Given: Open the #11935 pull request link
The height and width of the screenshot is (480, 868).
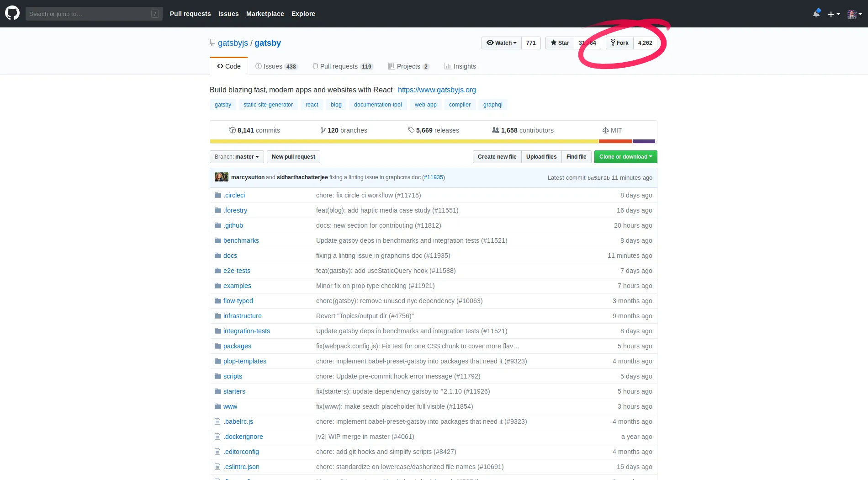Looking at the screenshot, I should pyautogui.click(x=434, y=177).
